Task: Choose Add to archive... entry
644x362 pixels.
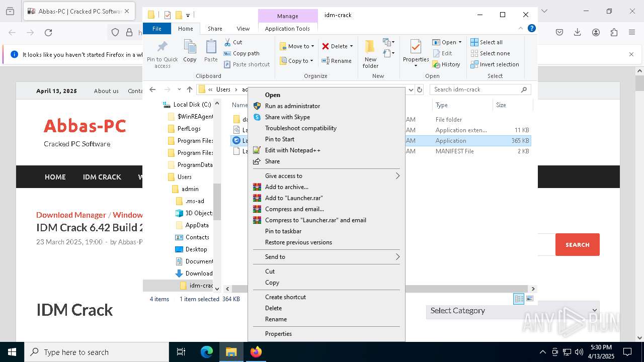Action: (327, 187)
